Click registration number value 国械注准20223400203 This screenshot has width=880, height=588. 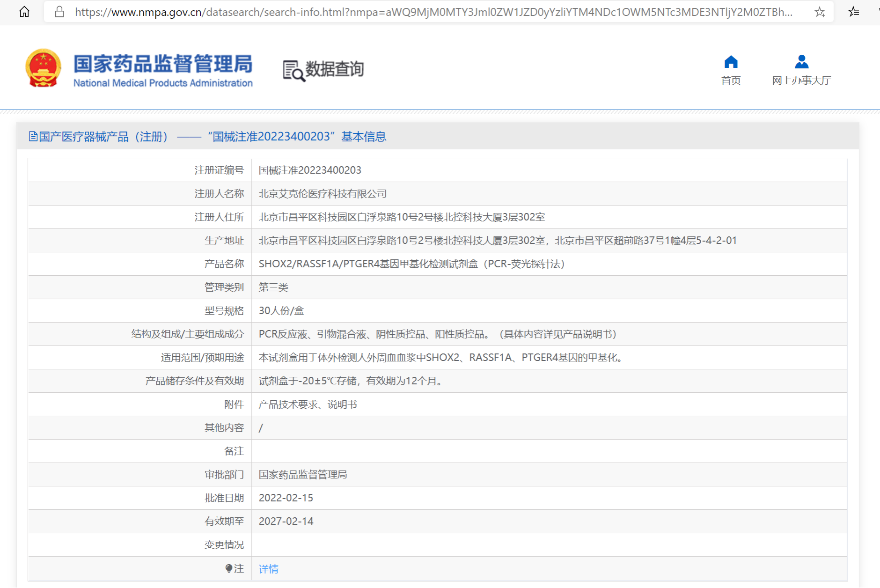point(310,170)
